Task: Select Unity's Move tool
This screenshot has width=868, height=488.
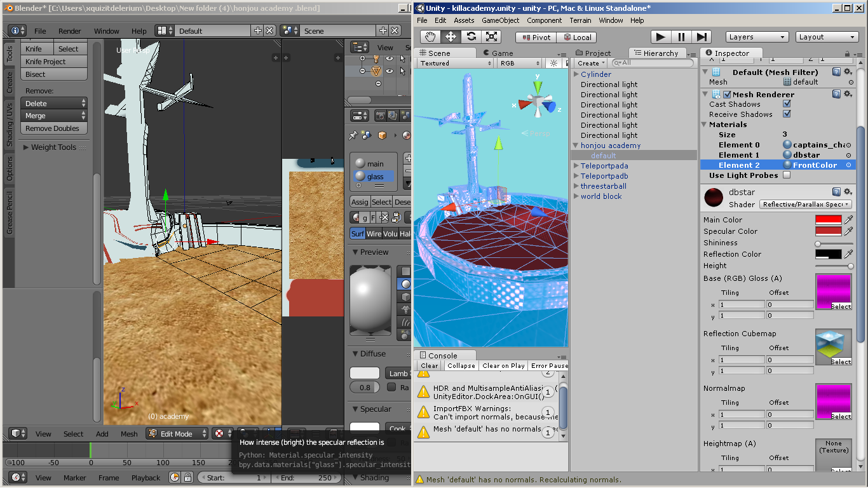Action: pyautogui.click(x=451, y=37)
